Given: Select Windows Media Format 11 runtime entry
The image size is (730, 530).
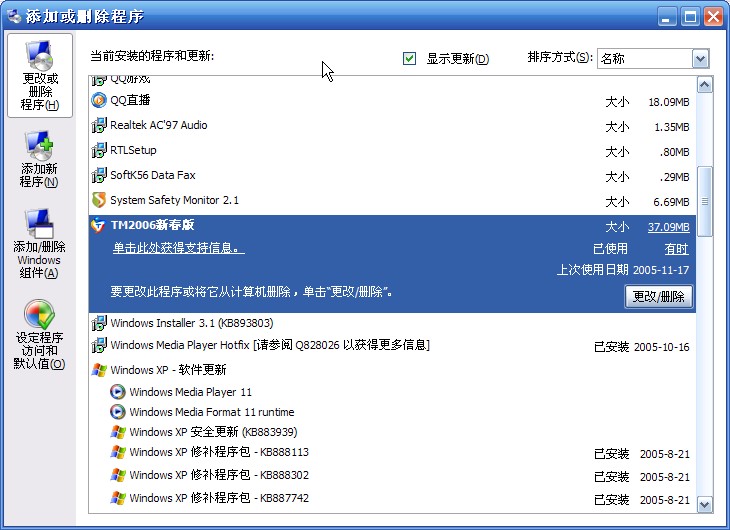Looking at the screenshot, I should pos(212,412).
